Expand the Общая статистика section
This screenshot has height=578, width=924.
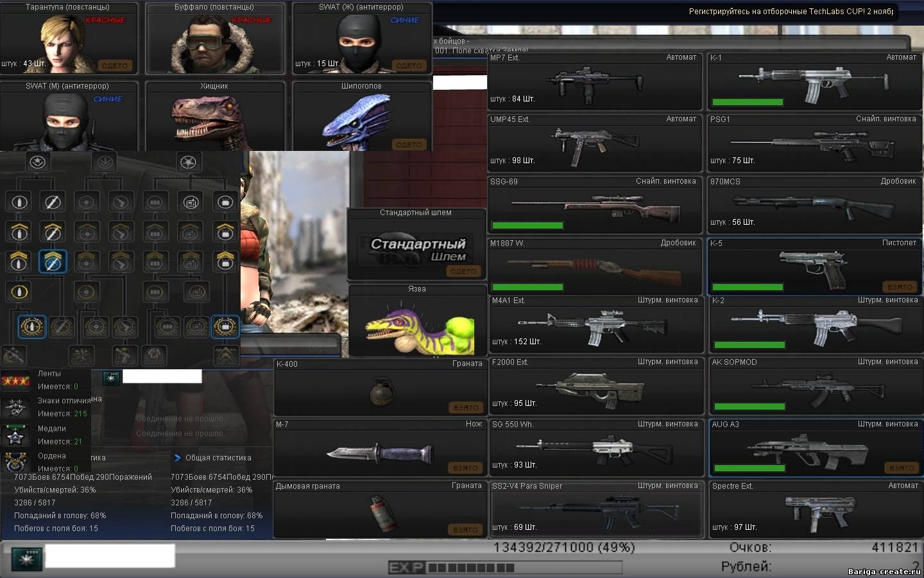[178, 458]
